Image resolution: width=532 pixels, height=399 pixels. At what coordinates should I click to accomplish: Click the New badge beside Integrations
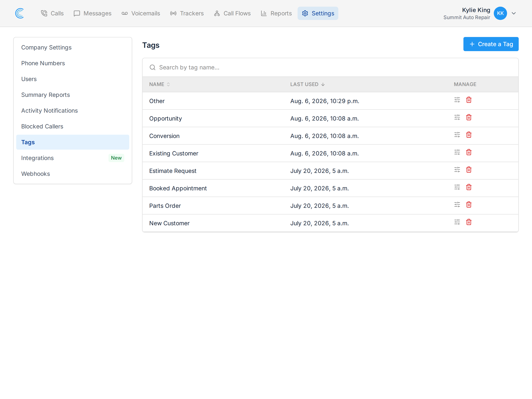coord(116,158)
